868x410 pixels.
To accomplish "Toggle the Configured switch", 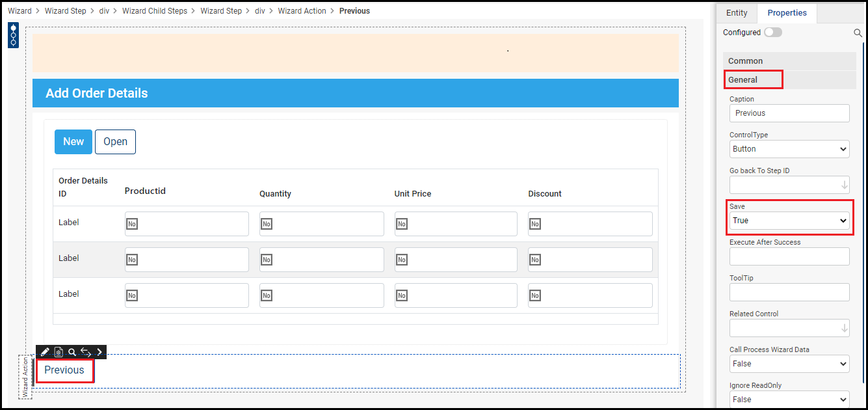I will (x=773, y=33).
